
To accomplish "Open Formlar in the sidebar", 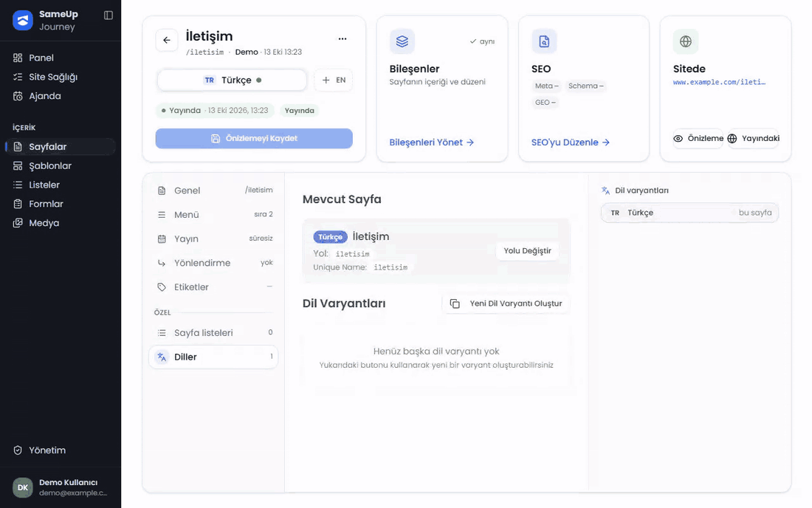I will tap(61, 204).
